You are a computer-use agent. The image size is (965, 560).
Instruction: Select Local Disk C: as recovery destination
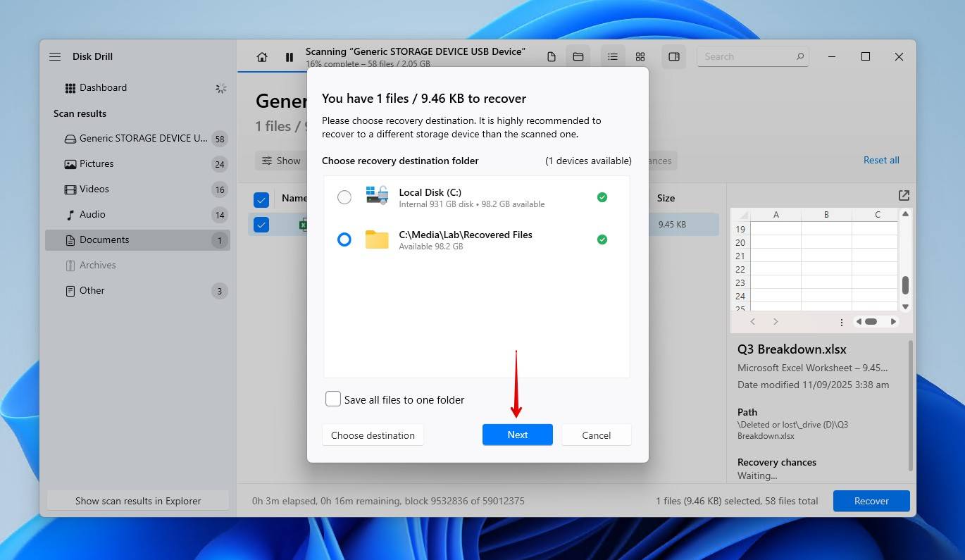pyautogui.click(x=344, y=197)
